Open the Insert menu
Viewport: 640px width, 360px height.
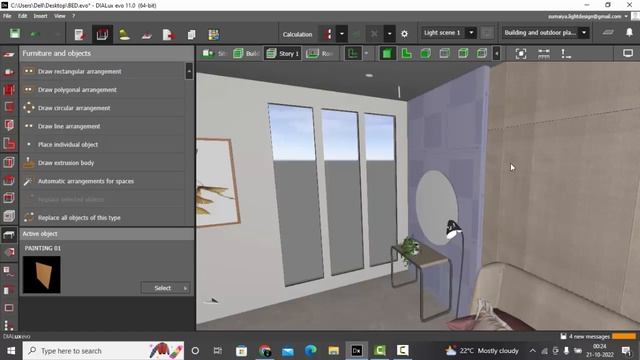[40, 16]
